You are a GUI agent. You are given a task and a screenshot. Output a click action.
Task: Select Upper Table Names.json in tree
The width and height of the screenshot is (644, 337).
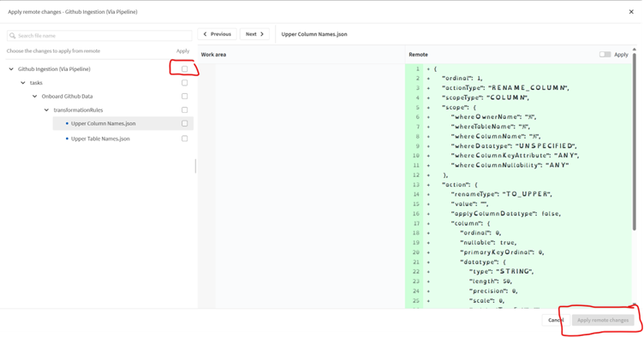point(100,139)
